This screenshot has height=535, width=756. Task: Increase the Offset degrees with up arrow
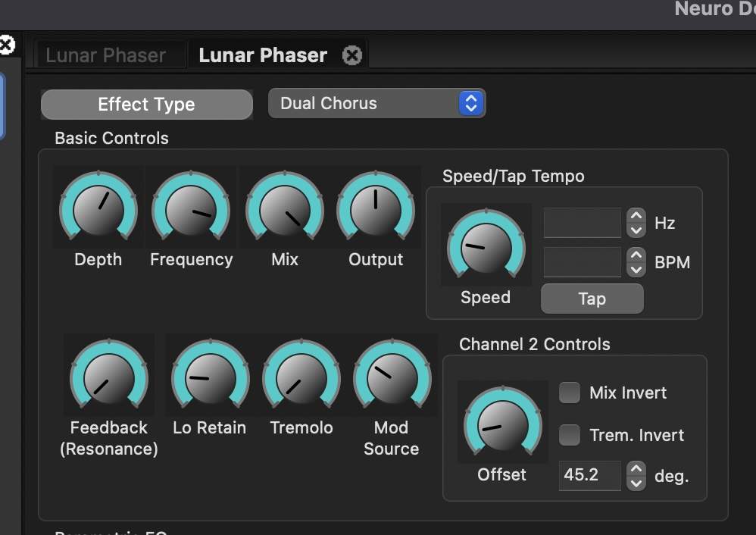point(636,468)
